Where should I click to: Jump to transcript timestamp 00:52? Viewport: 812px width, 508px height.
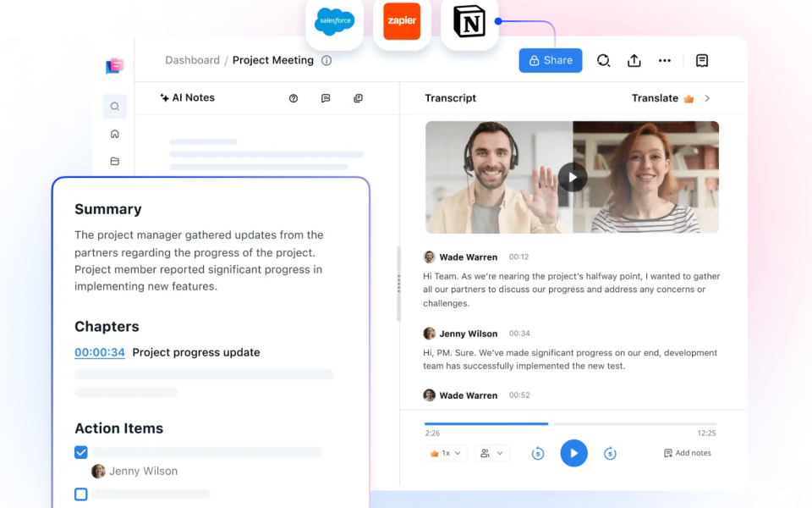tap(519, 395)
